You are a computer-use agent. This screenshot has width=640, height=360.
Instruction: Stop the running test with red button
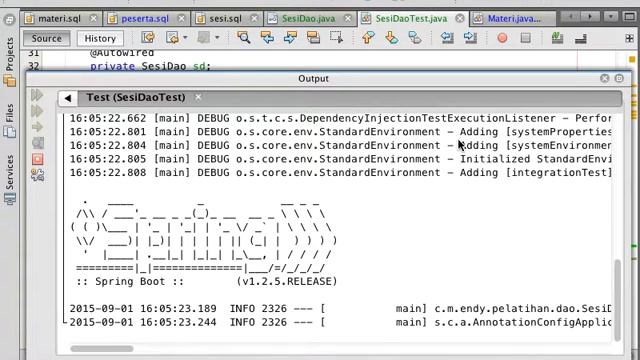(38, 159)
